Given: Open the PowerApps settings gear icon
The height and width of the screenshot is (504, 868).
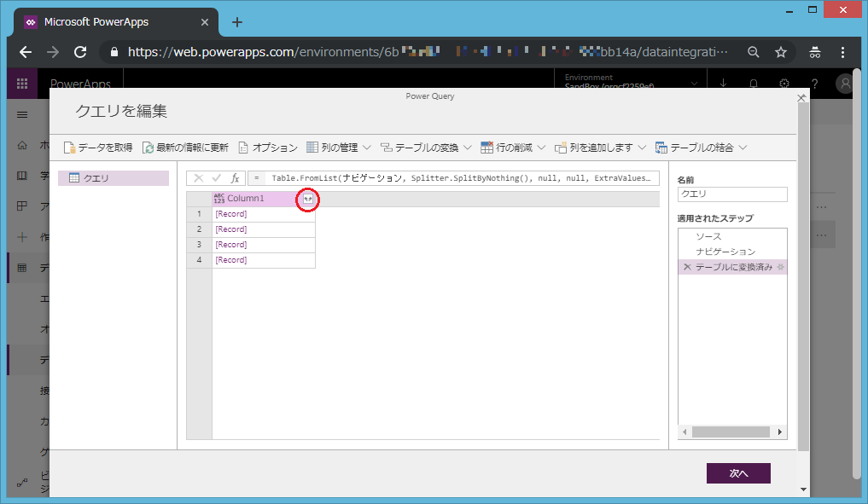Looking at the screenshot, I should click(x=784, y=84).
